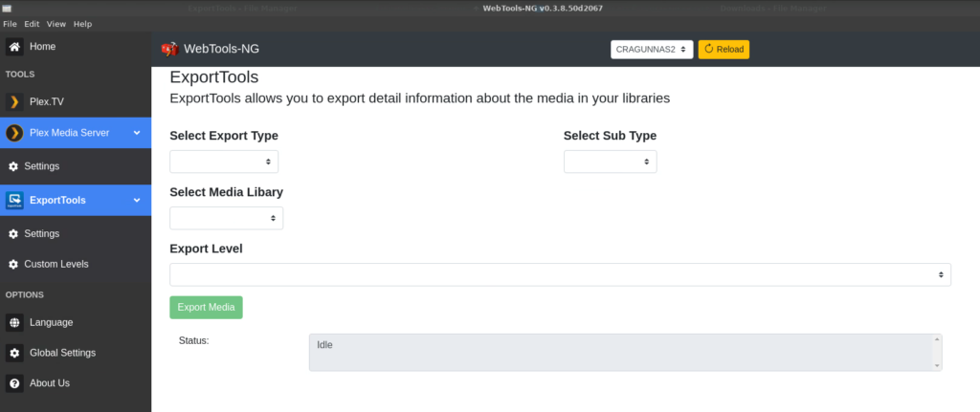Click the Status box down scroll arrow
Viewport: 980px width, 412px height.
(937, 365)
